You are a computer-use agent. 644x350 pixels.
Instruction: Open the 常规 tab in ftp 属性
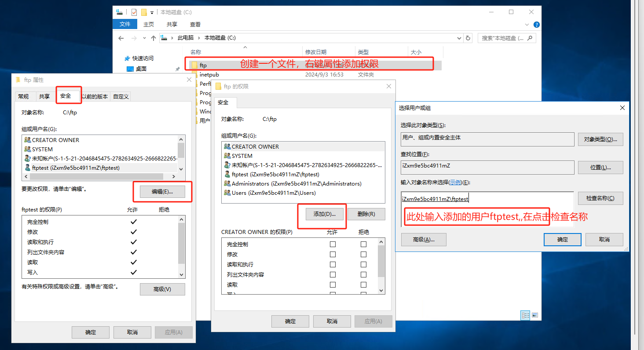[23, 96]
